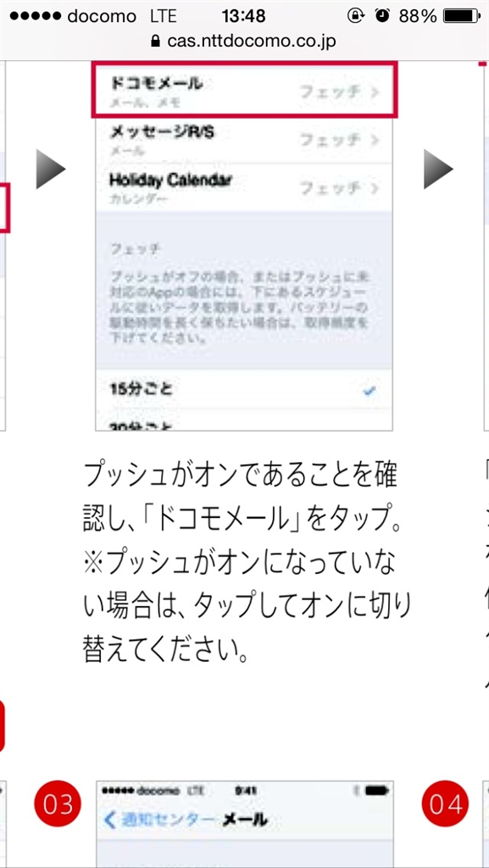Image resolution: width=489 pixels, height=868 pixels.
Task: Tap the rotation lock status icon
Action: click(354, 16)
